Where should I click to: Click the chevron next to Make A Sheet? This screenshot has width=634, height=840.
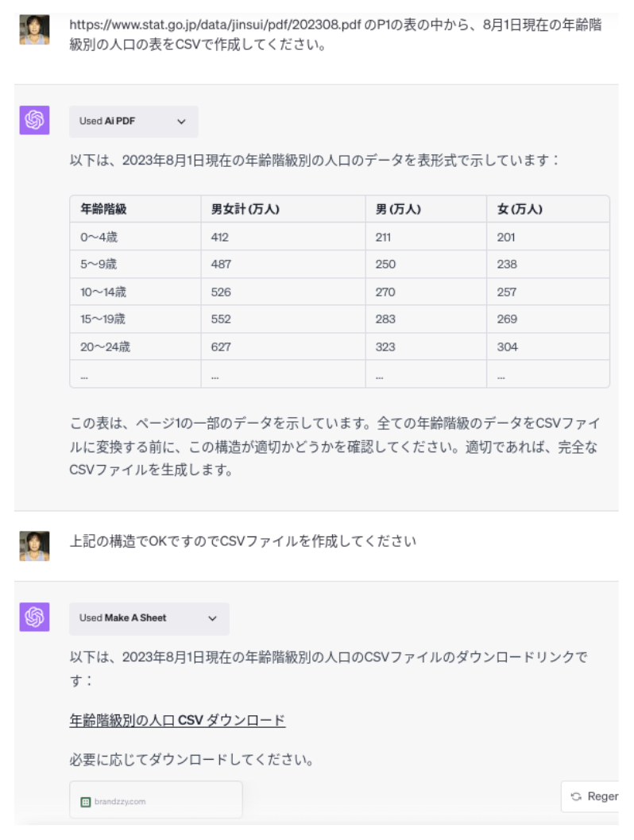click(213, 618)
